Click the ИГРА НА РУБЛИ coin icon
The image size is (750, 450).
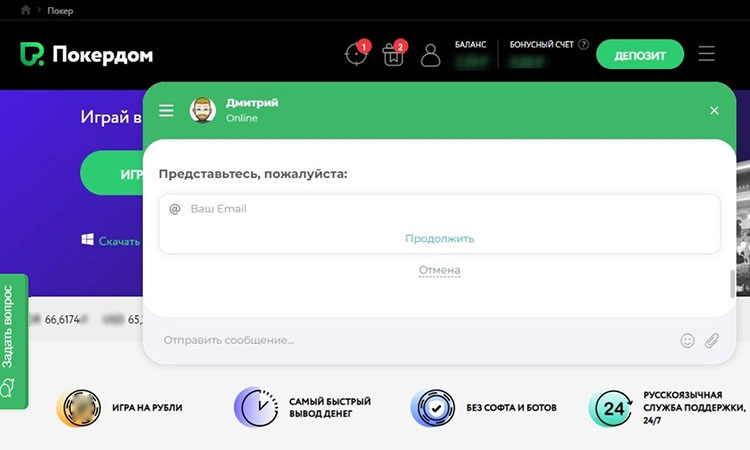tap(79, 408)
